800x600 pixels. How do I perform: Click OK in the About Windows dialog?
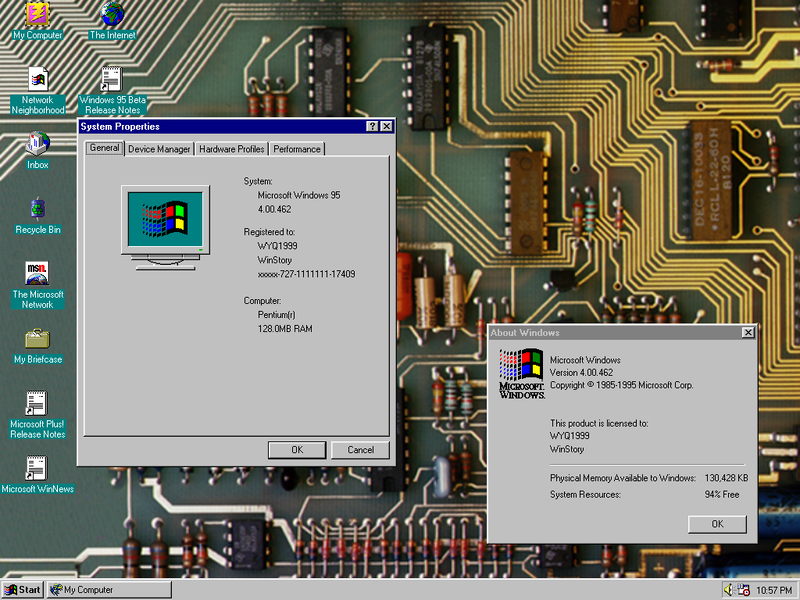(716, 524)
